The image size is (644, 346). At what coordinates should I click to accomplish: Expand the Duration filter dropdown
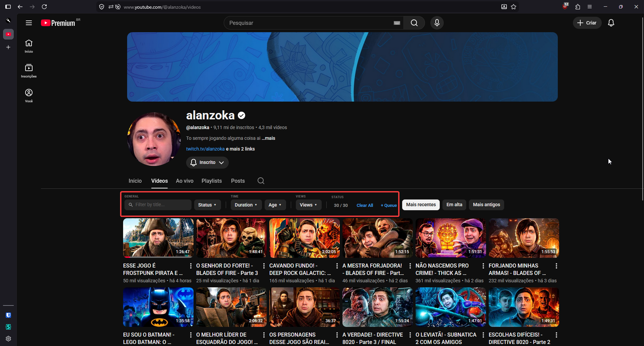tap(246, 205)
